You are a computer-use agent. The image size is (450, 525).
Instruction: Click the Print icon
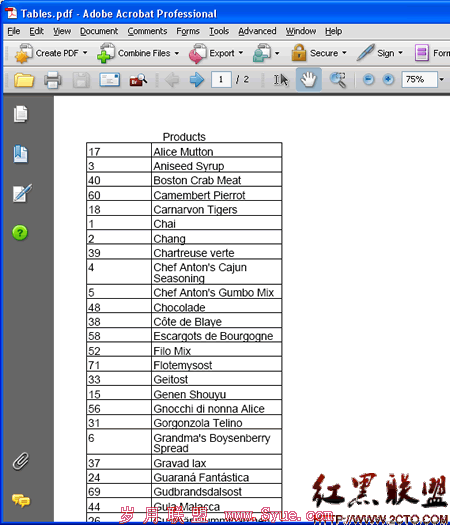[53, 80]
